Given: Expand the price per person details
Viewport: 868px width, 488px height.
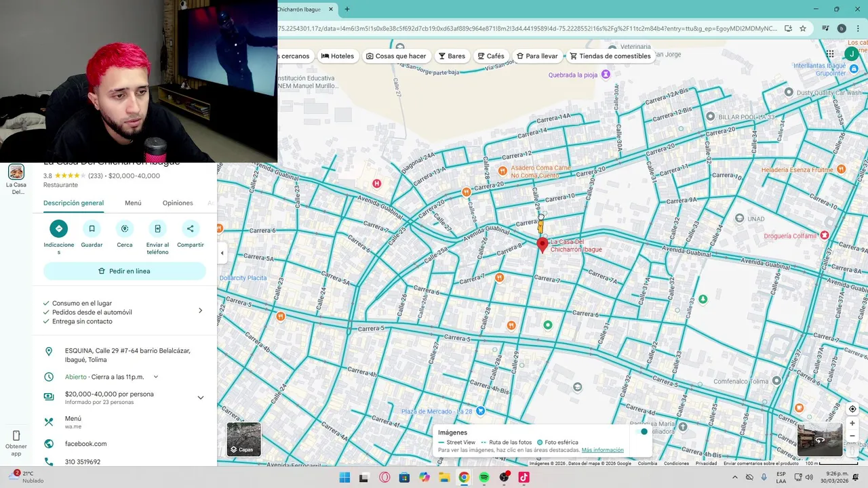Looking at the screenshot, I should [200, 398].
